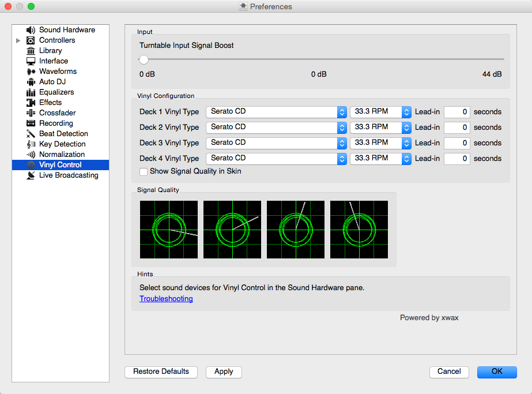Click the Waveforms icon in sidebar
532x394 pixels.
click(x=31, y=72)
